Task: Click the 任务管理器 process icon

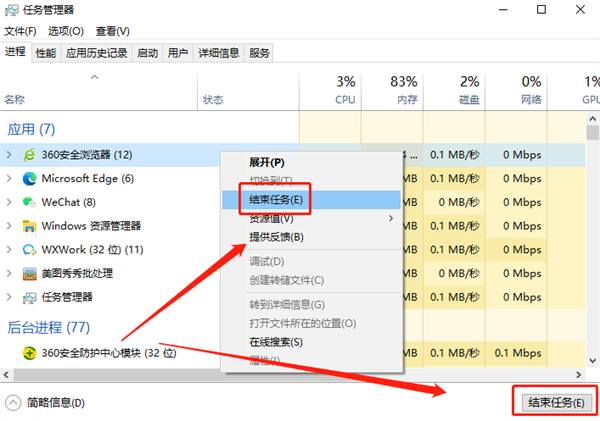Action: click(29, 297)
